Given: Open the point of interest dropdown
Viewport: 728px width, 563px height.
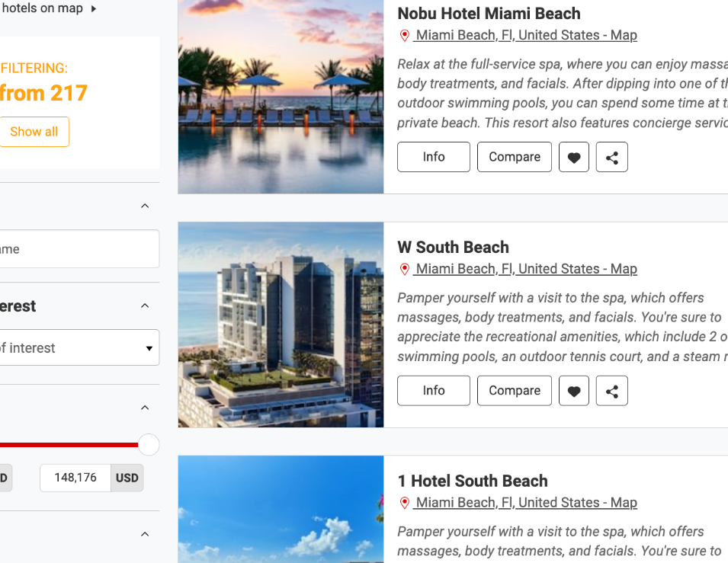Looking at the screenshot, I should (x=78, y=347).
